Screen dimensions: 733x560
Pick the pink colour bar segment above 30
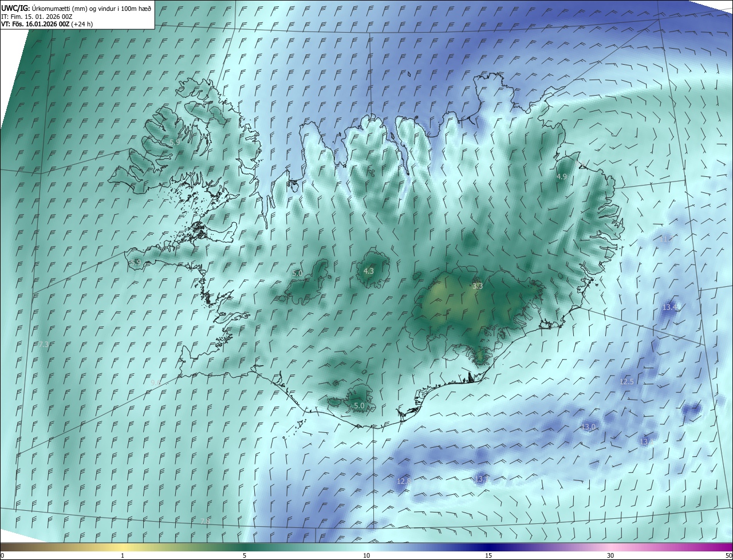pyautogui.click(x=610, y=547)
